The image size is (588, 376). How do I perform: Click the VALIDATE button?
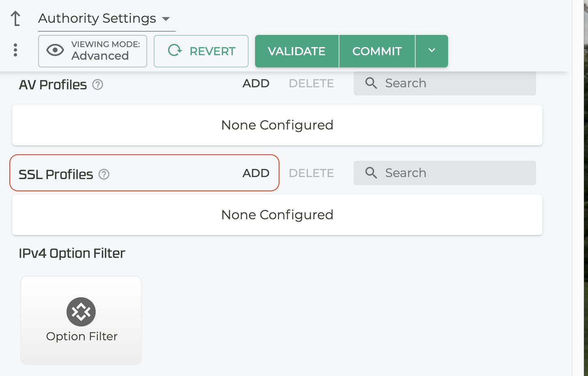click(x=297, y=51)
